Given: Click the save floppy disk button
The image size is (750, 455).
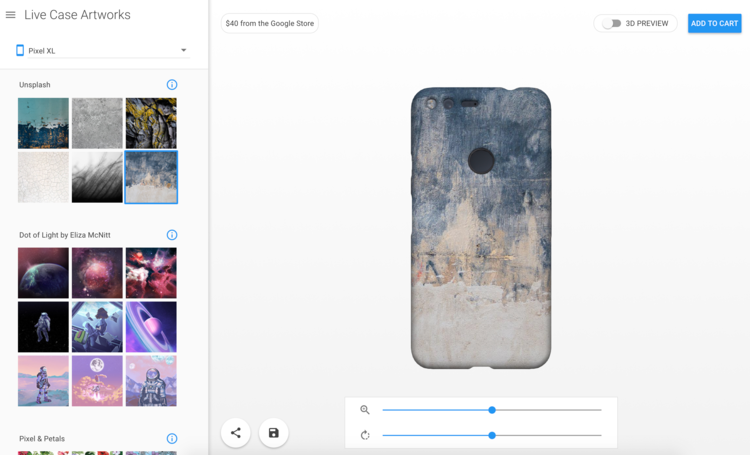Looking at the screenshot, I should [274, 433].
